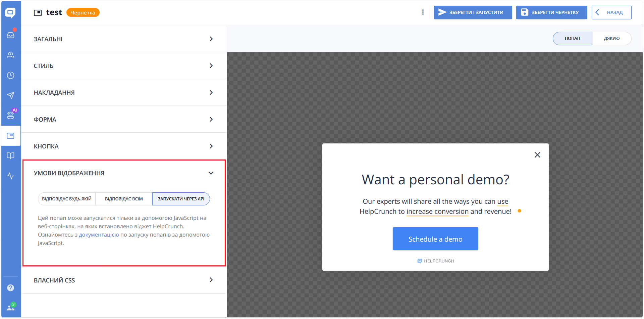The image size is (644, 319).
Task: Select 'Відповідає будь-якій' condition option
Action: 67,199
